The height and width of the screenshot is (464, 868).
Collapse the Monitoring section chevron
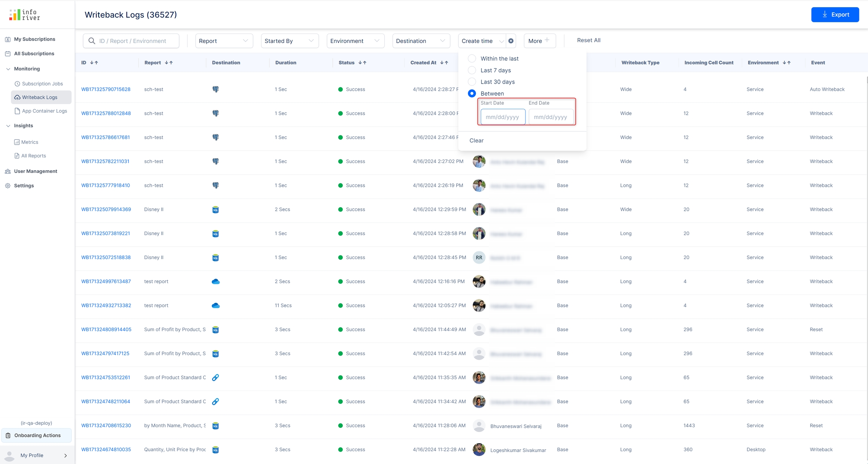pos(8,69)
